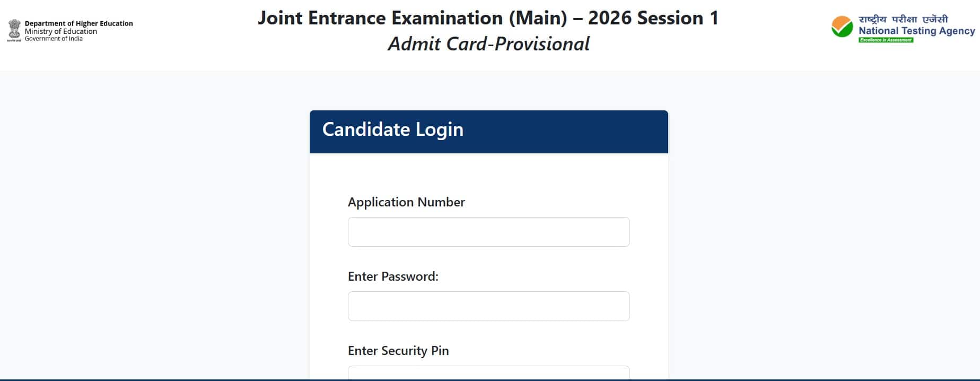
Task: Click the 'Enter Password:' label text
Action: point(393,276)
